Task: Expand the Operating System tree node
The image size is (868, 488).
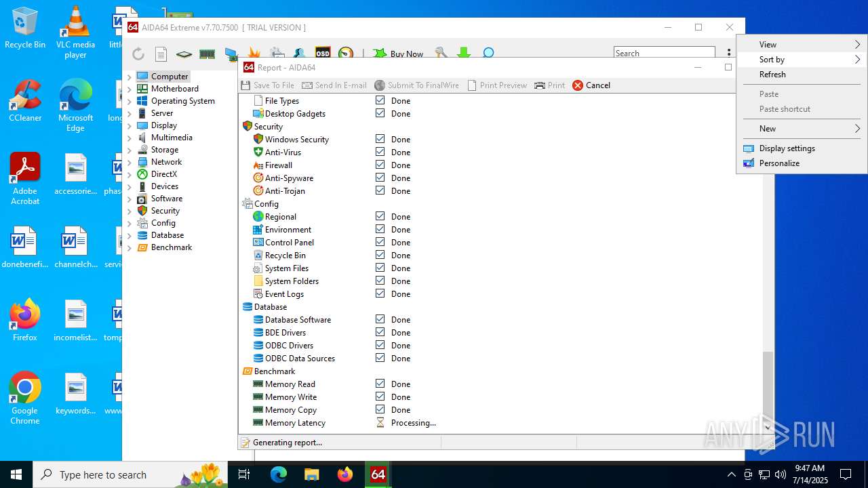Action: point(130,101)
